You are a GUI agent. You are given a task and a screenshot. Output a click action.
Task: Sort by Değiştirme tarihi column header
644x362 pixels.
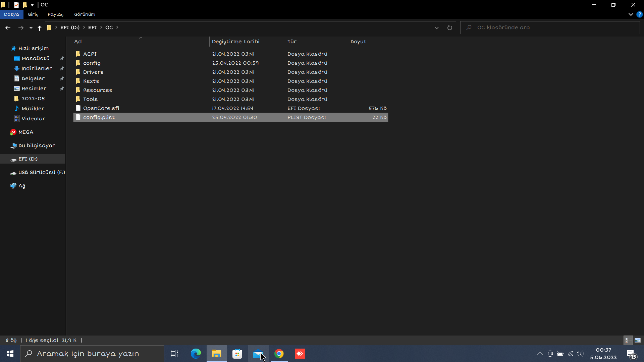click(x=235, y=42)
